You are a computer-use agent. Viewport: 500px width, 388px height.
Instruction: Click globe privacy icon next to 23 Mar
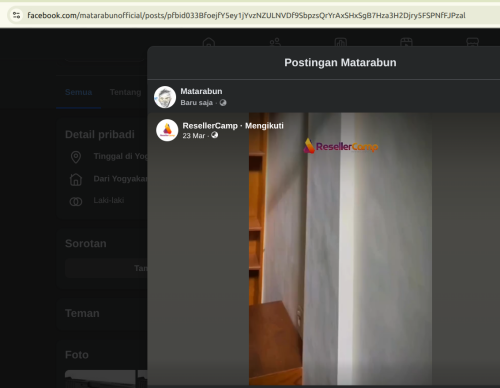215,135
